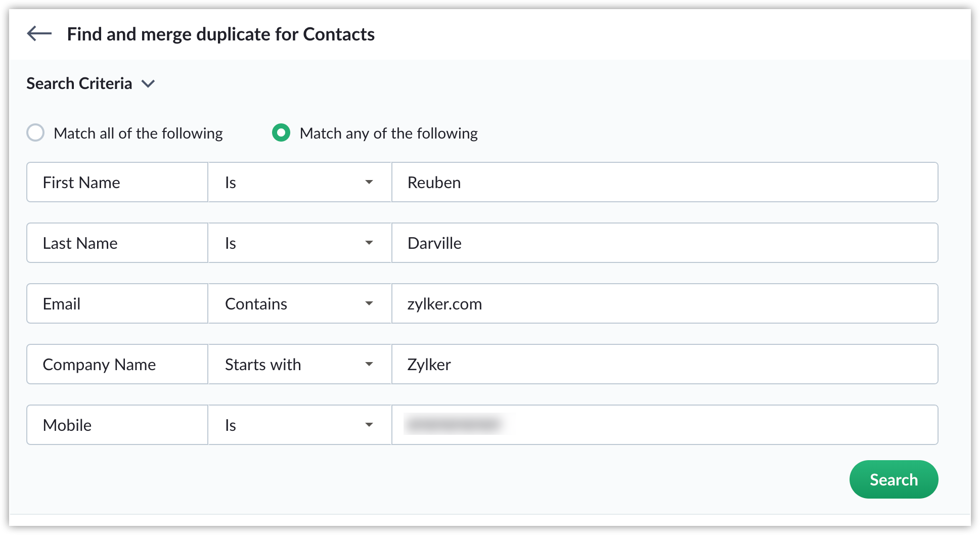This screenshot has width=980, height=535.
Task: Open Company Name Starts with dropdown
Action: (299, 365)
